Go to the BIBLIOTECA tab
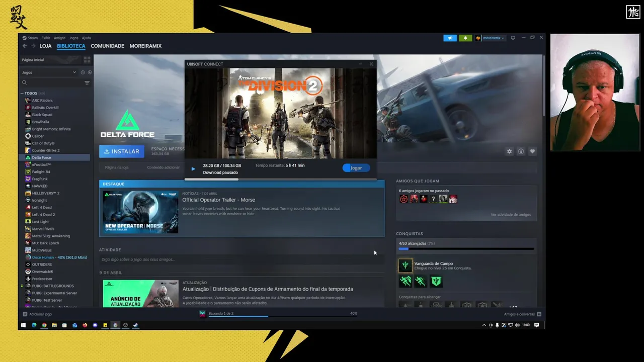The image size is (644, 362). tap(71, 46)
